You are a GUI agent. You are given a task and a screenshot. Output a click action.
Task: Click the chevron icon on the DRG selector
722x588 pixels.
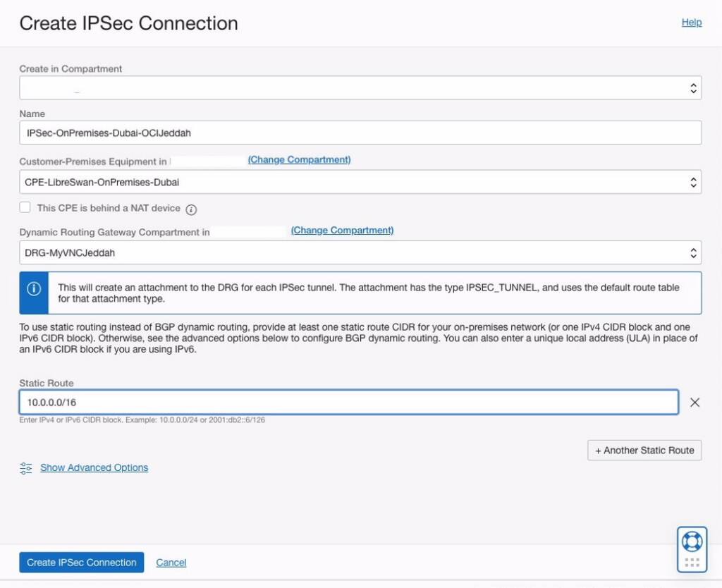coord(694,252)
